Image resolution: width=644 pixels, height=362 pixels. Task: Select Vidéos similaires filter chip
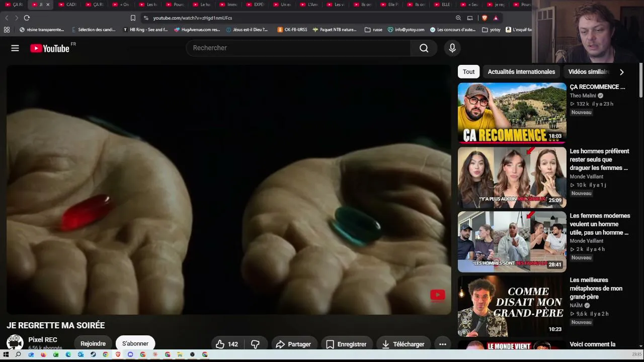pyautogui.click(x=589, y=72)
